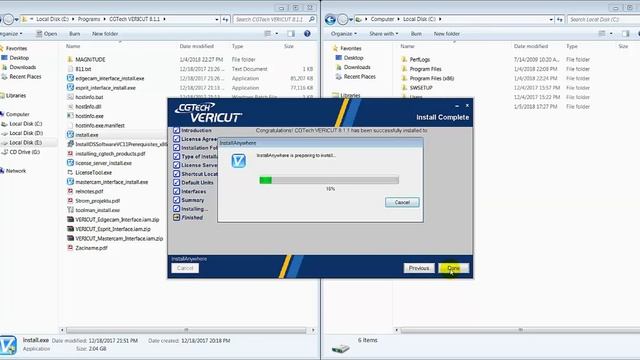The image size is (640, 360).
Task: Select the LicenseTool.exe file icon
Action: click(70, 172)
